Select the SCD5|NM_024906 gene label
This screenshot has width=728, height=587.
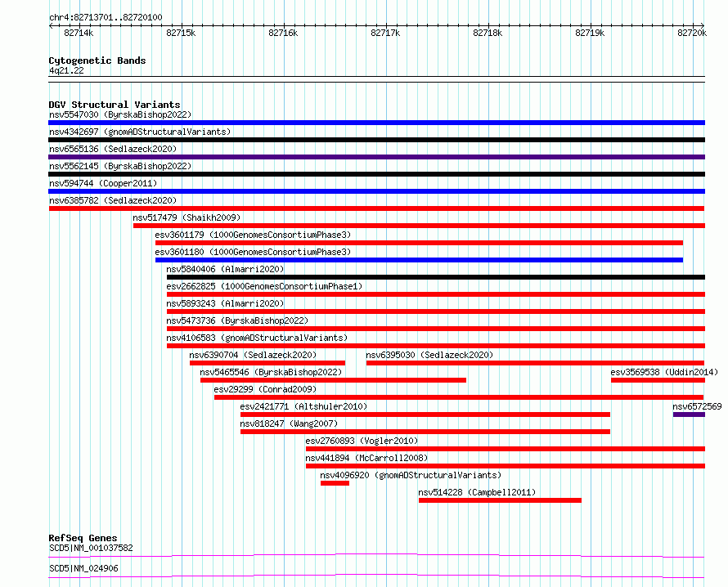[x=83, y=568]
